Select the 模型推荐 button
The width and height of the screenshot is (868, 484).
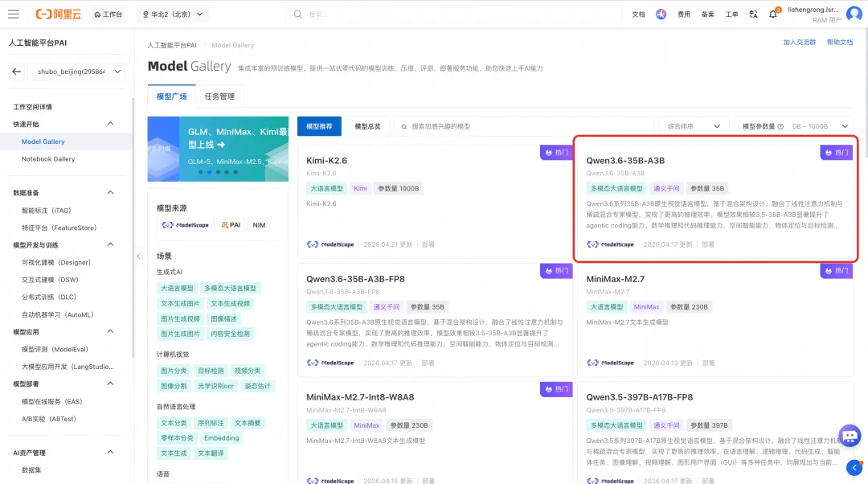point(319,126)
